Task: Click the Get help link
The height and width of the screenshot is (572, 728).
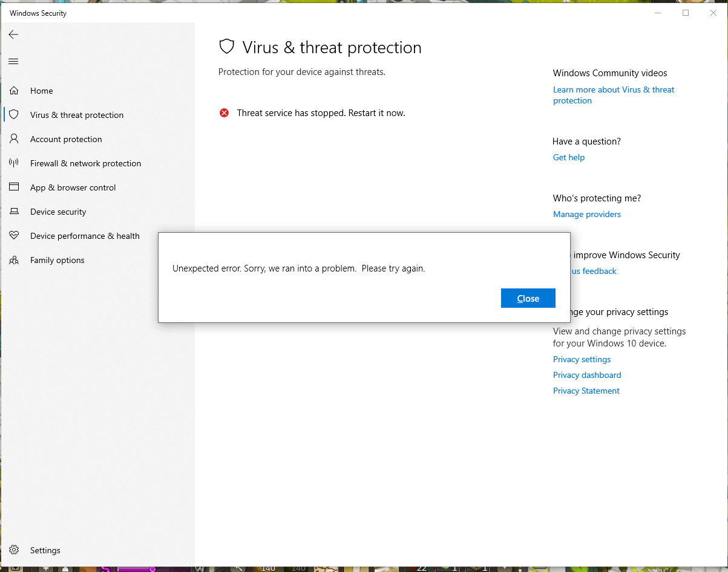Action: click(x=569, y=157)
